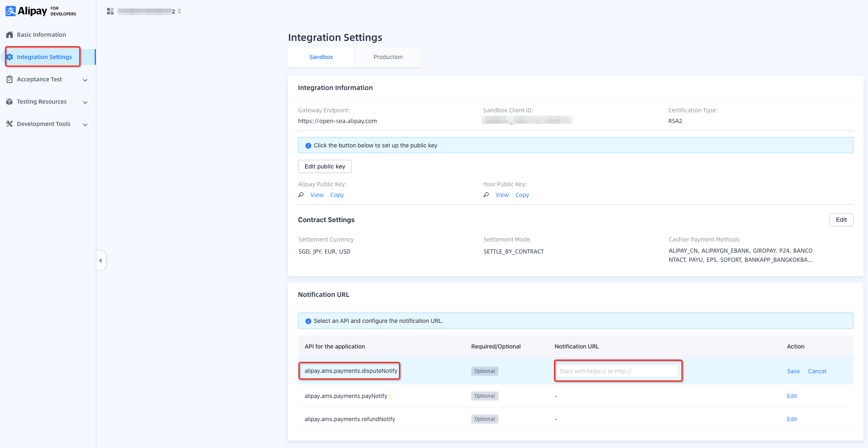This screenshot has height=448, width=868.
Task: Click the Acceptance Test clipboard icon
Action: click(x=10, y=79)
